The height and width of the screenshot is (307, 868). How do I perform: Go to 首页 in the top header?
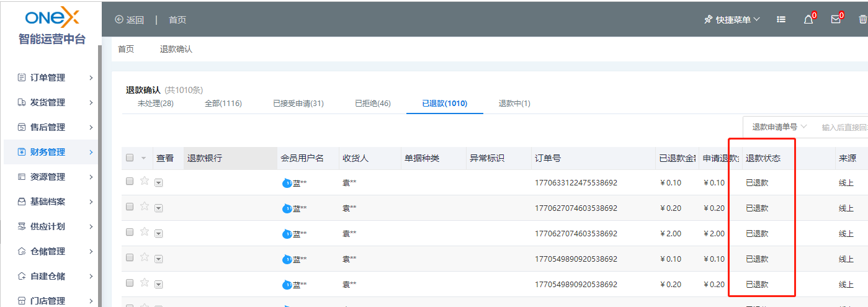[x=177, y=20]
